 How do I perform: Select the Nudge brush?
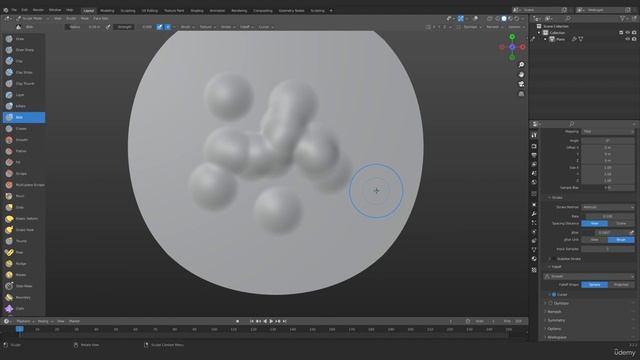point(24,264)
